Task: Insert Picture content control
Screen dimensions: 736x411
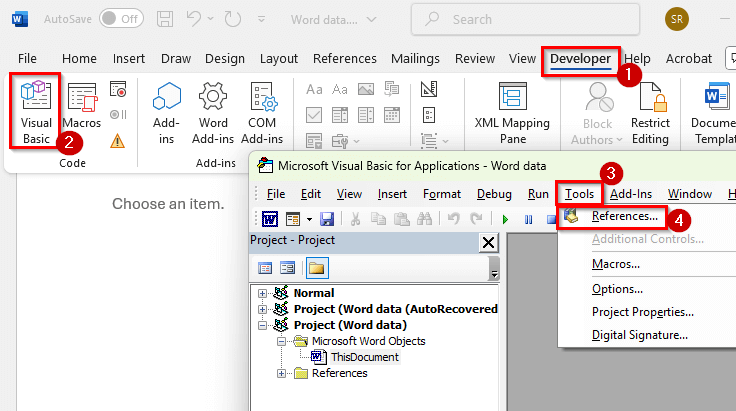Action: (x=366, y=89)
